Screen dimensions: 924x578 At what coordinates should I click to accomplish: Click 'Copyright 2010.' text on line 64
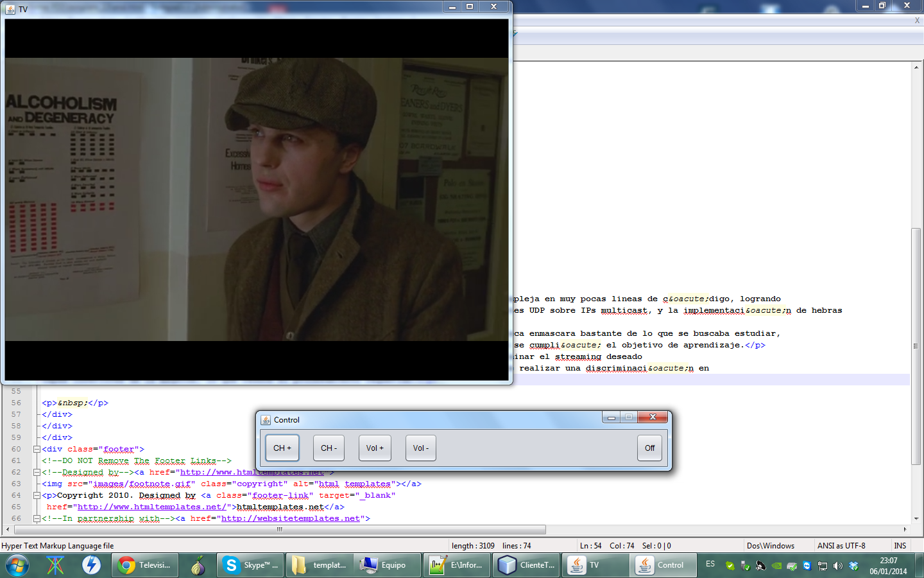tap(95, 496)
